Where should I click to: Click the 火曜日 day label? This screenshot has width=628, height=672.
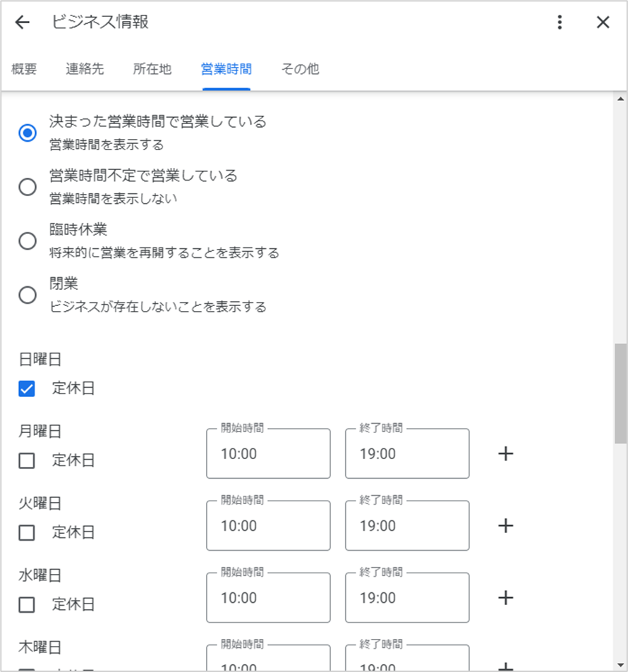click(x=40, y=503)
